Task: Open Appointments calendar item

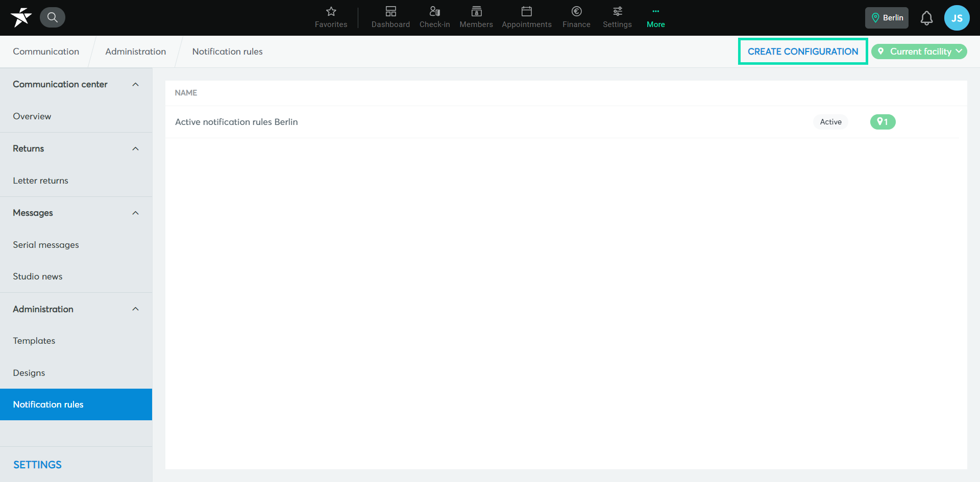Action: click(526, 17)
